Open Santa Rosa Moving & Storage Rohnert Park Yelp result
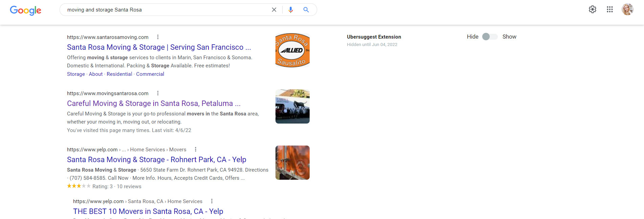This screenshot has width=644, height=219. tap(157, 160)
